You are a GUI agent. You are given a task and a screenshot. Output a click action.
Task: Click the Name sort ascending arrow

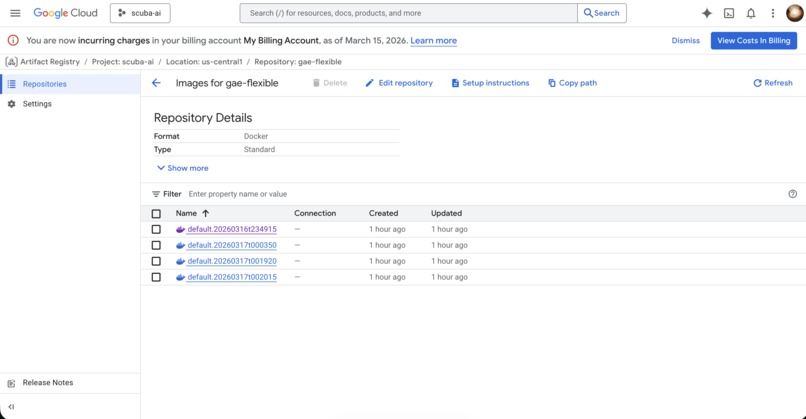[206, 213]
